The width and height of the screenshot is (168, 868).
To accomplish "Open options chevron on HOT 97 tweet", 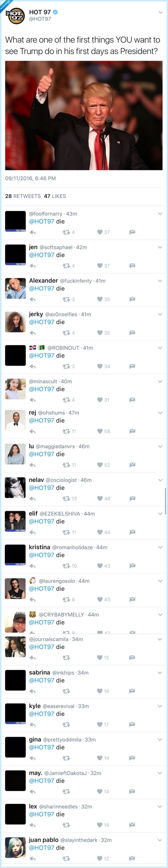I will coord(161,12).
